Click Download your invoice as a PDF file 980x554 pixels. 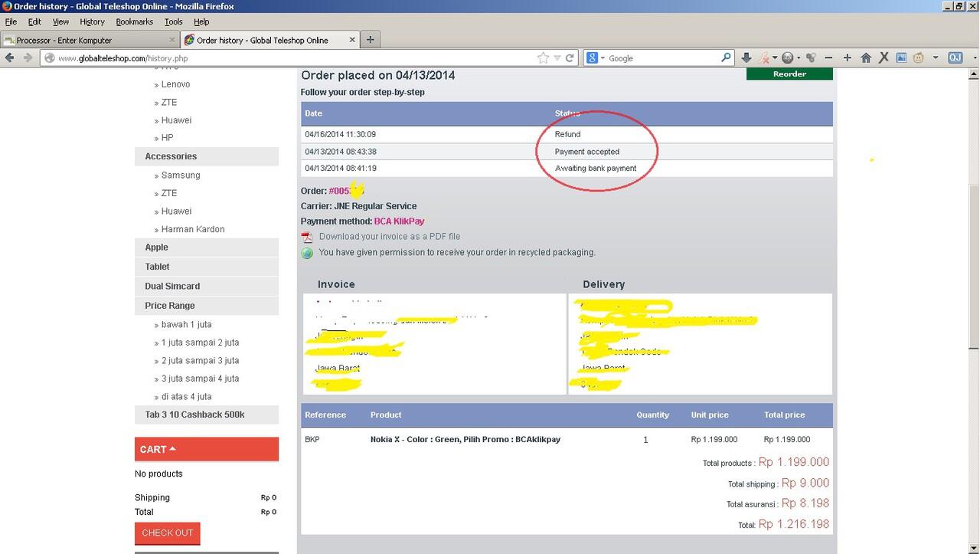(390, 237)
